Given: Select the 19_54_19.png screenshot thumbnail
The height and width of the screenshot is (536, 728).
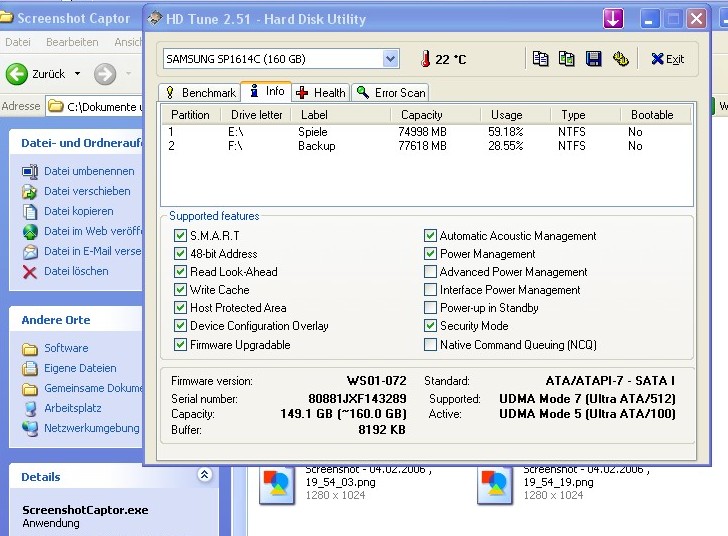Looking at the screenshot, I should coord(495,485).
